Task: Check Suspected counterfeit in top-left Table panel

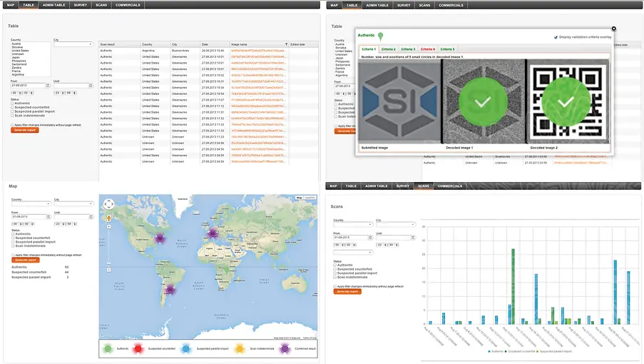Action: pyautogui.click(x=12, y=107)
